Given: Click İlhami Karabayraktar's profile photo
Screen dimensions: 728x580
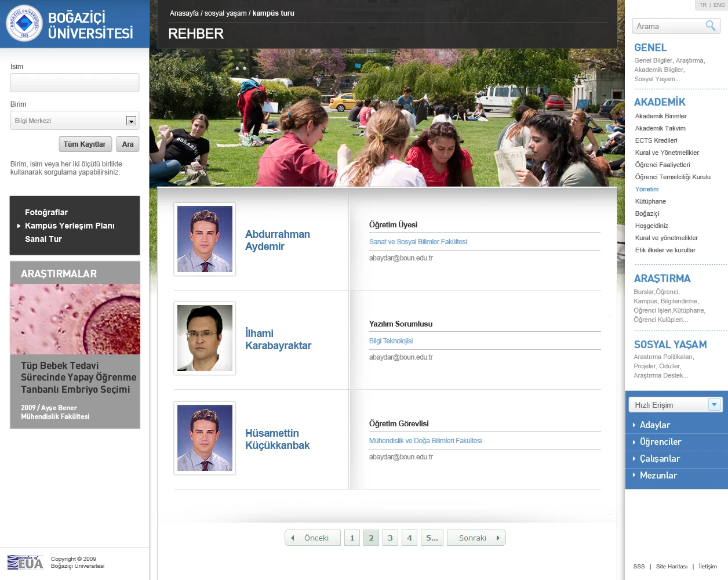Looking at the screenshot, I should pos(205,338).
